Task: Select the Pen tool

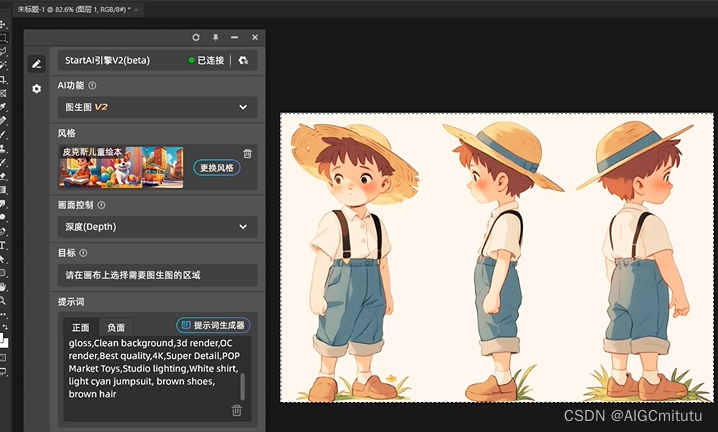Action: [3, 231]
